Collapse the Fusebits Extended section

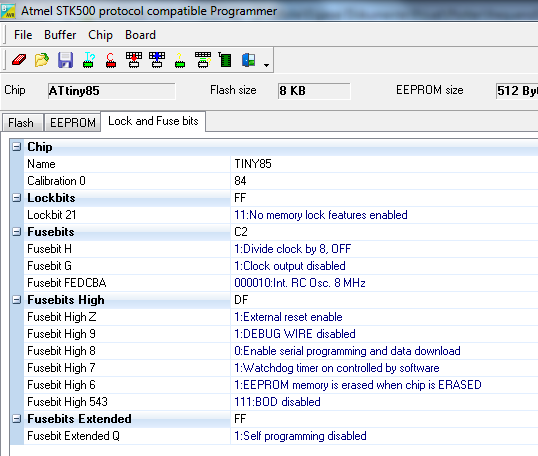click(x=16, y=419)
